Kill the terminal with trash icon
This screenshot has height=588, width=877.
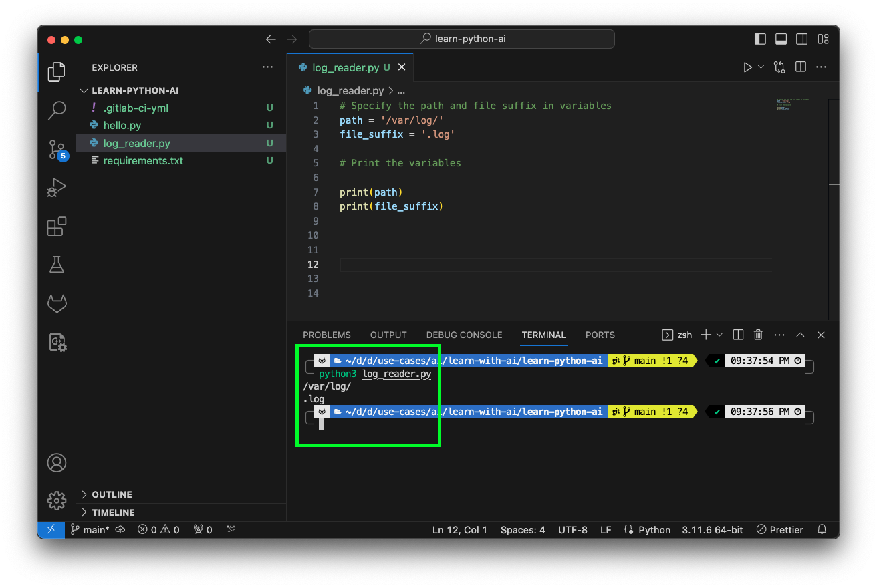(x=758, y=335)
